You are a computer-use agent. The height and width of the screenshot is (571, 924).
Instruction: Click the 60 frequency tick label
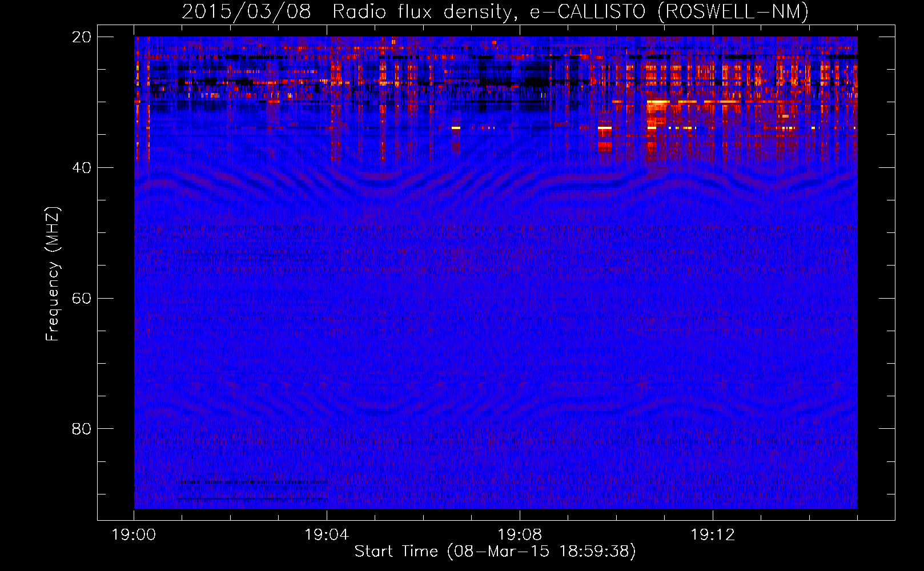(82, 299)
